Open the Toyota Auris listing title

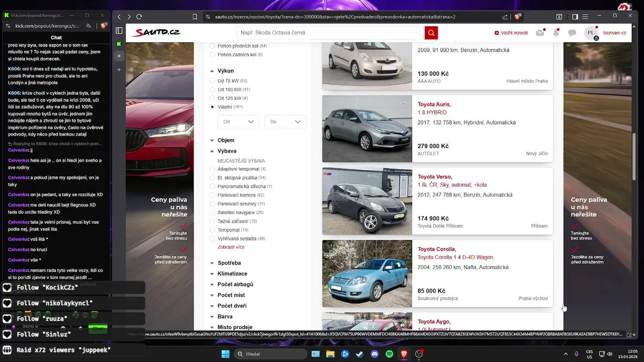tap(434, 105)
